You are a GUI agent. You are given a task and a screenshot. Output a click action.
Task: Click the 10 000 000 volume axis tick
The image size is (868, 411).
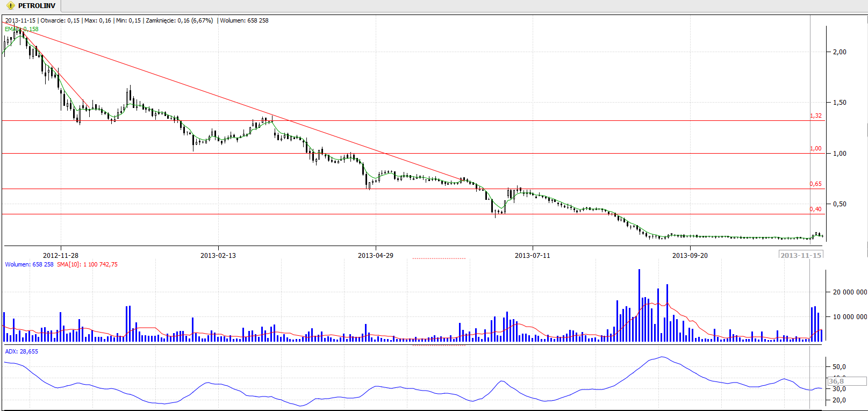click(850, 316)
